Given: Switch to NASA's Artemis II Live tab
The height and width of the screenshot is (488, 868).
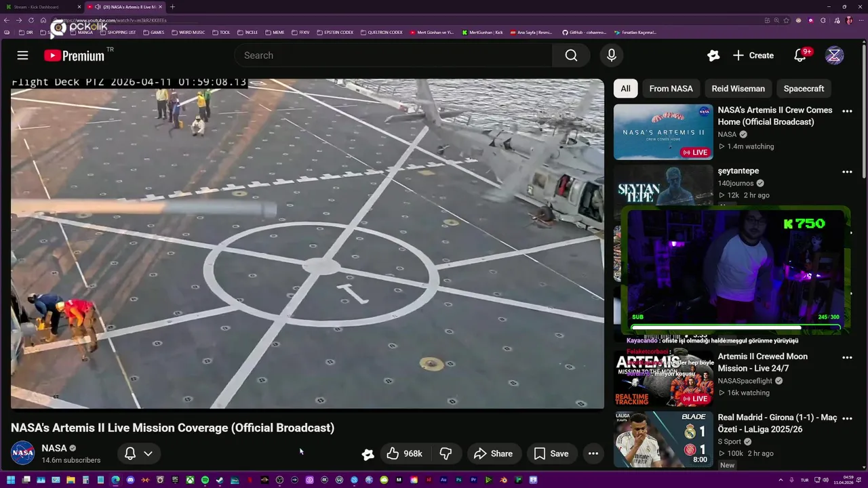Looking at the screenshot, I should coord(125,7).
